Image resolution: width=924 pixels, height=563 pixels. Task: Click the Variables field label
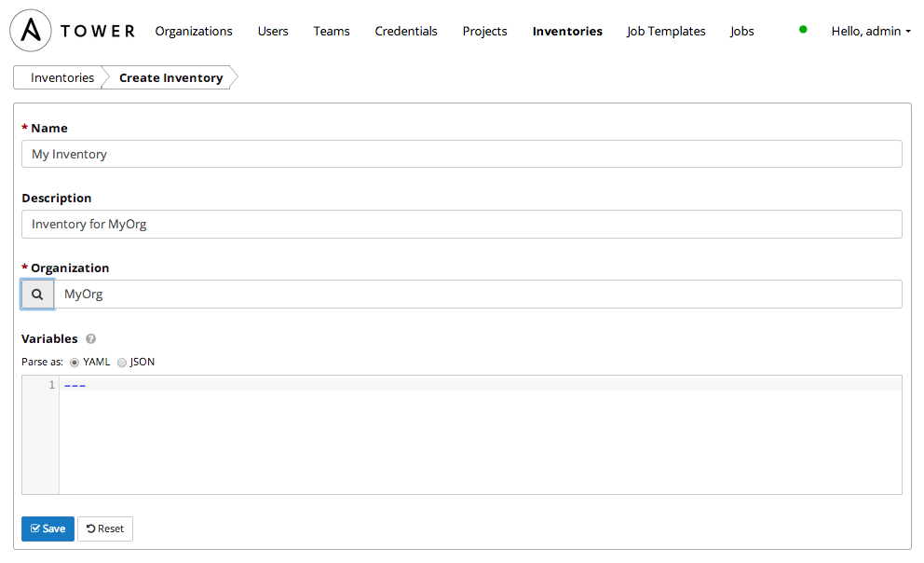[x=49, y=339]
